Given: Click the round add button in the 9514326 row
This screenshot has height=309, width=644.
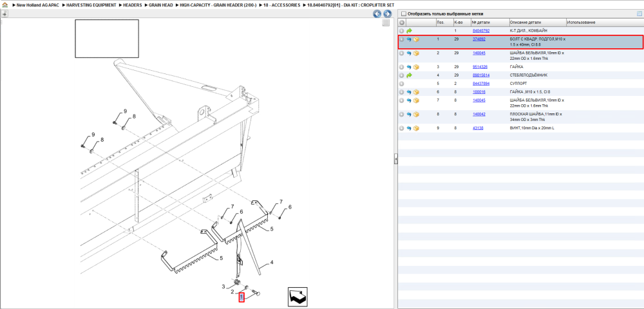Looking at the screenshot, I should coord(402,67).
